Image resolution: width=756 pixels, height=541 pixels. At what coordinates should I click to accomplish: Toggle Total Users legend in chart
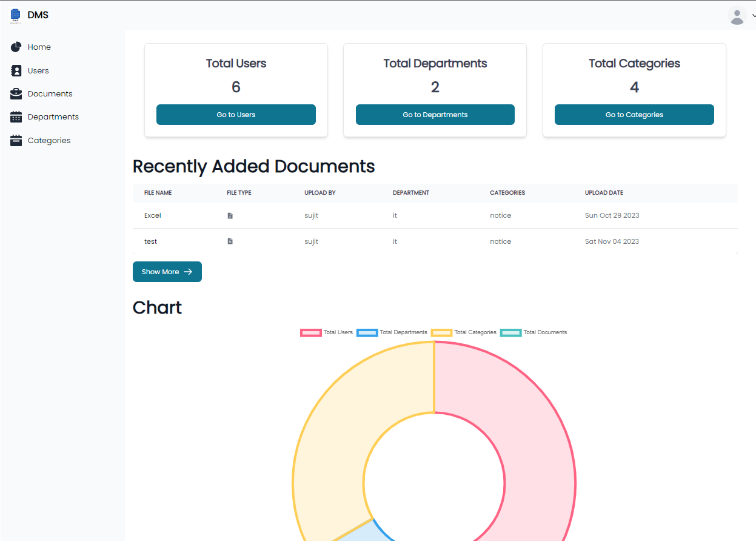click(x=327, y=332)
